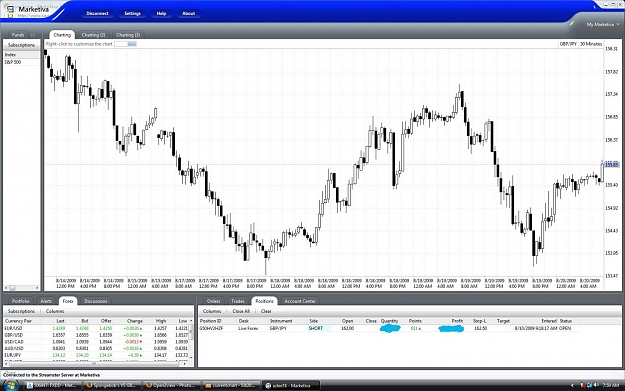Click the side panel horizontal scrollbar
The width and height of the screenshot is (625, 391).
pos(22,287)
